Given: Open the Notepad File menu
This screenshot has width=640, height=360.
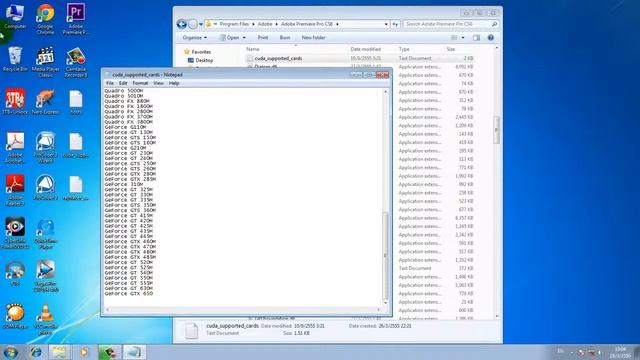Looking at the screenshot, I should point(110,83).
